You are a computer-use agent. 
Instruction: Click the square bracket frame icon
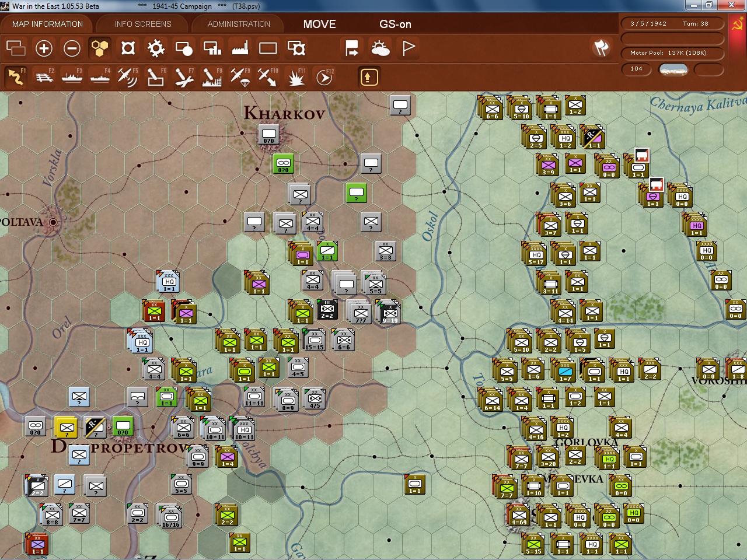(128, 48)
